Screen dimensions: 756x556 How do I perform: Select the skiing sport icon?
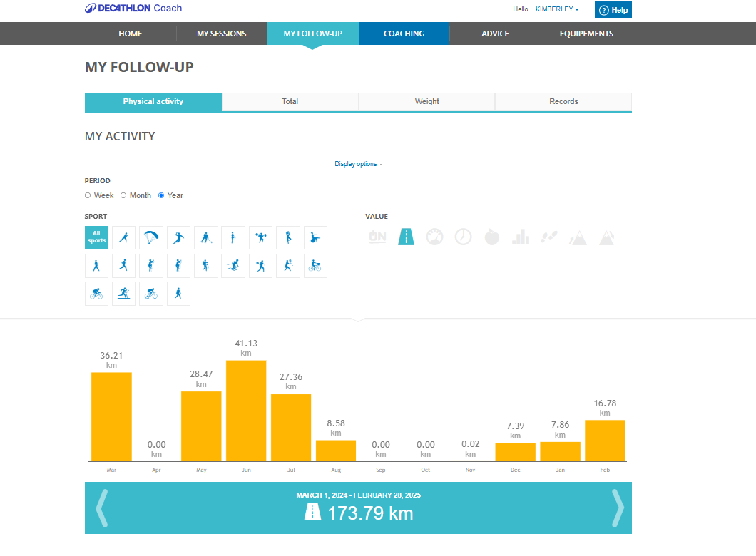[x=233, y=266]
